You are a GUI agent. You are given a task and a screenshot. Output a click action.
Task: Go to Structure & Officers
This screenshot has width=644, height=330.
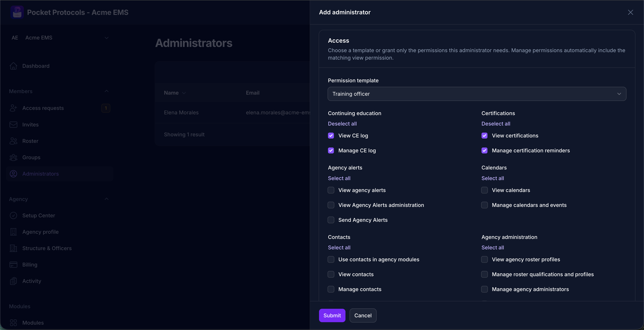[x=60, y=248]
